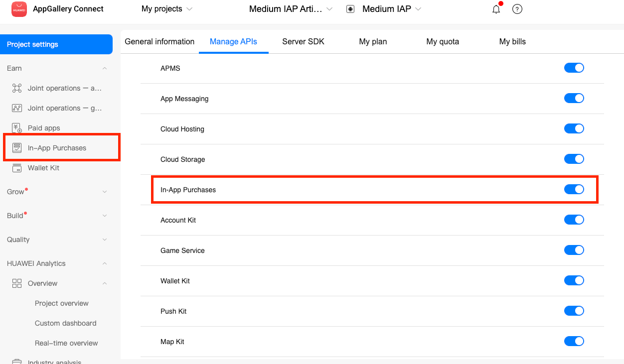Screen dimensions: 624x364
Task: Expand the Grow section
Action: [x=105, y=192]
